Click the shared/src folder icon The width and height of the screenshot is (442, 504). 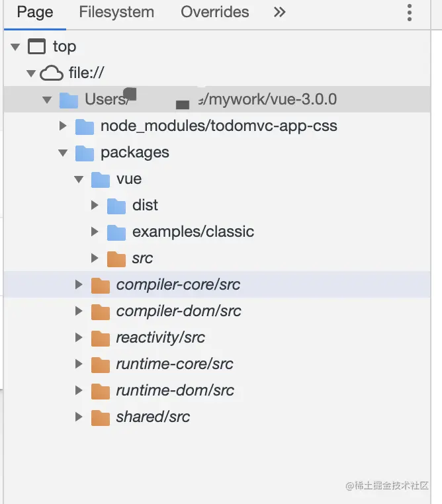[x=101, y=417]
